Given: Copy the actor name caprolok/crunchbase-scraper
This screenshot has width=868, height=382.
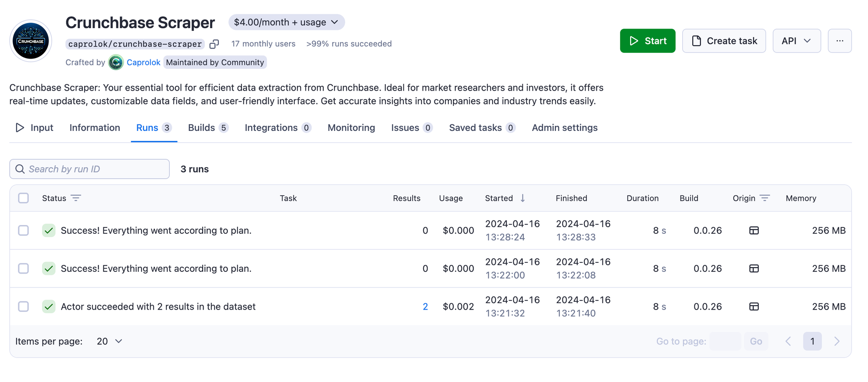Looking at the screenshot, I should pos(214,44).
